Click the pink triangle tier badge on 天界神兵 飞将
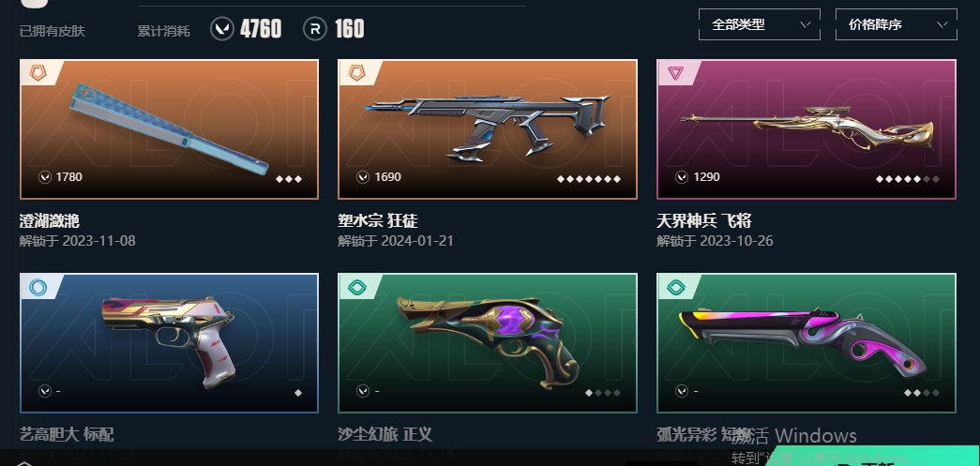Image resolution: width=980 pixels, height=466 pixels. point(675,74)
